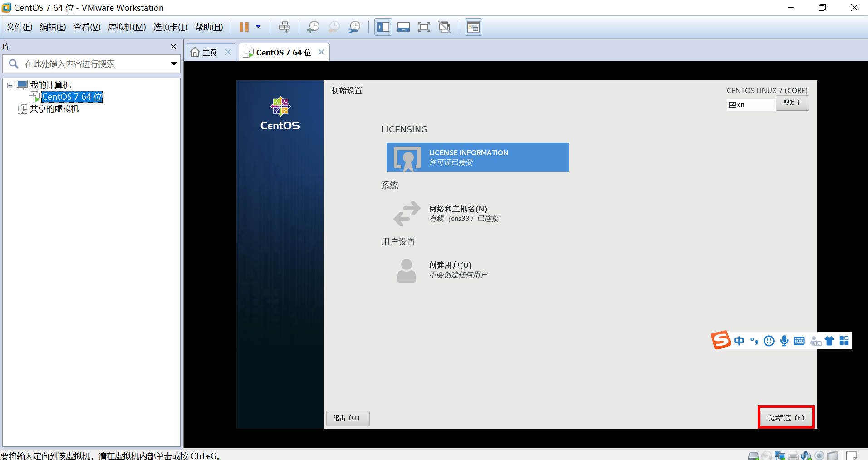Open the 选项卡(T) menu
This screenshot has height=460, width=868.
[x=171, y=27]
